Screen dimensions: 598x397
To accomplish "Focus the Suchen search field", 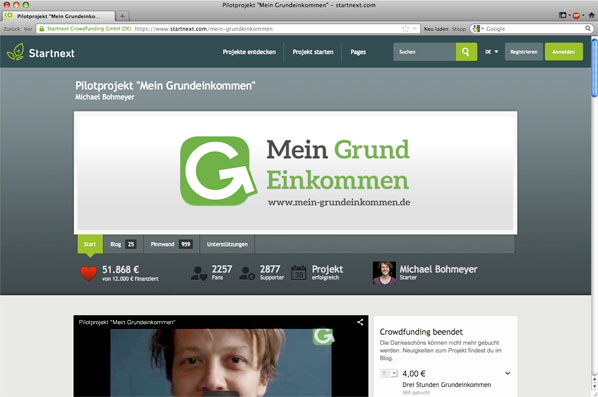I will 424,52.
